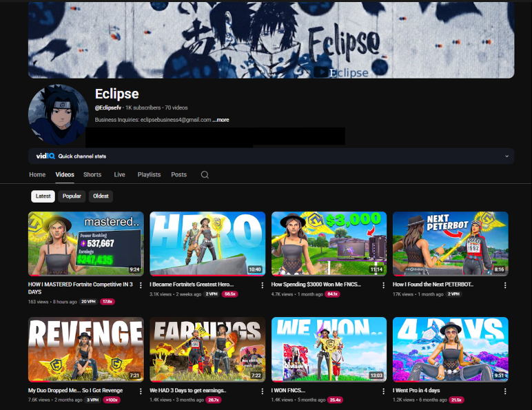Click the 28.7x outlier badge
The width and height of the screenshot is (532, 410).
tap(213, 400)
